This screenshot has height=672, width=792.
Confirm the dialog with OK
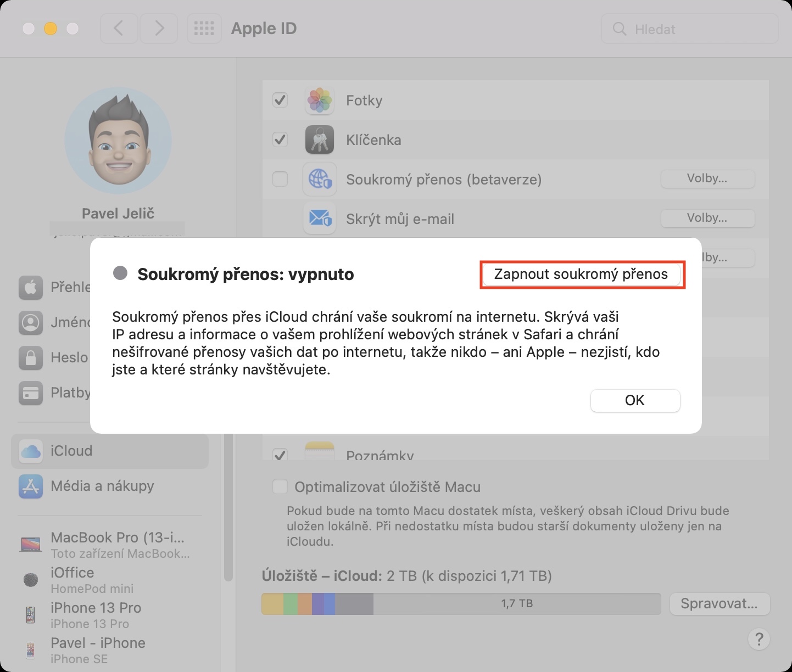635,400
